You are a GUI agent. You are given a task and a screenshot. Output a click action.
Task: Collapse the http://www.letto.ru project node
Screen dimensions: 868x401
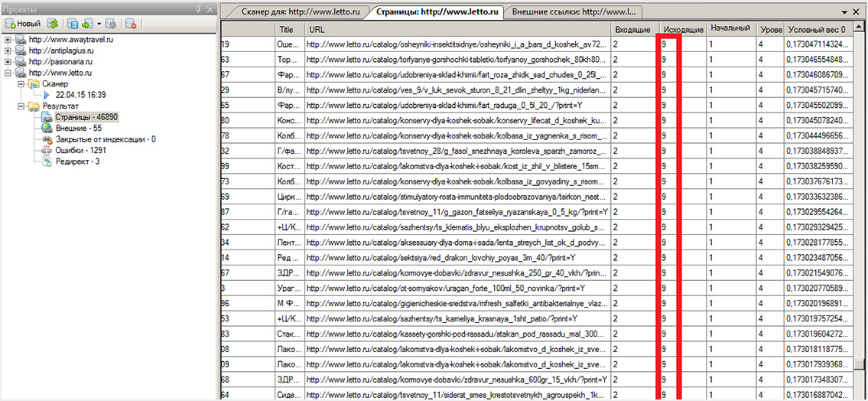click(x=7, y=73)
